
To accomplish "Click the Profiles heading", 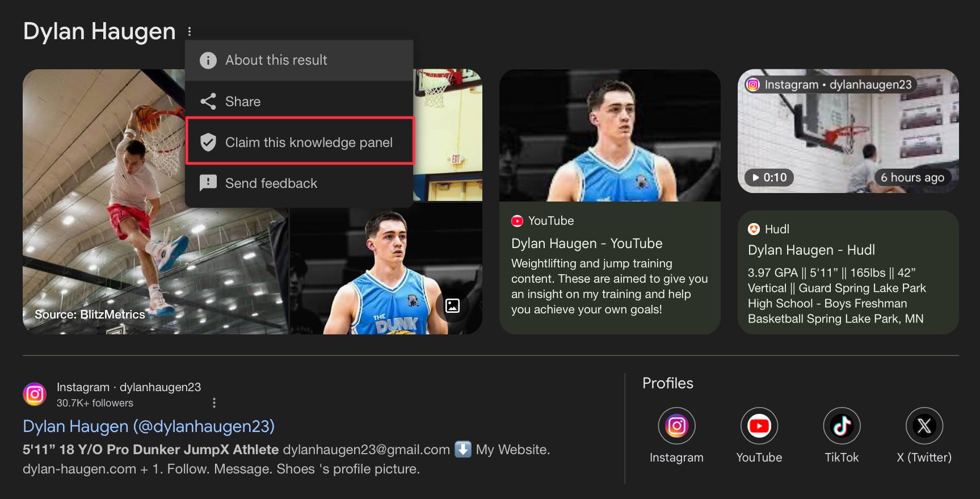I will click(668, 383).
